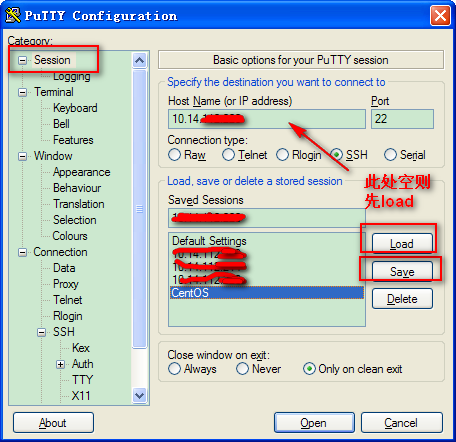Click the category tree scrollbar thumb
Viewport: 456px width, 442px height.
tap(139, 209)
